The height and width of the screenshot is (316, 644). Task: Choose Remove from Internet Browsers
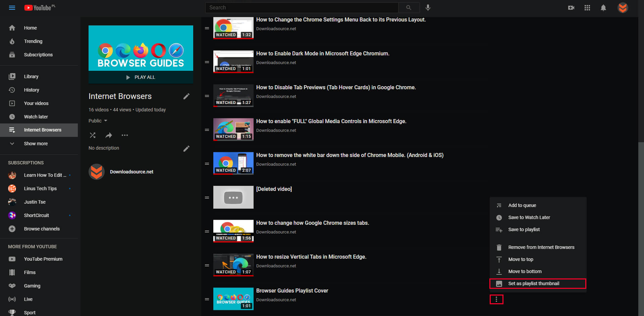tap(538, 247)
